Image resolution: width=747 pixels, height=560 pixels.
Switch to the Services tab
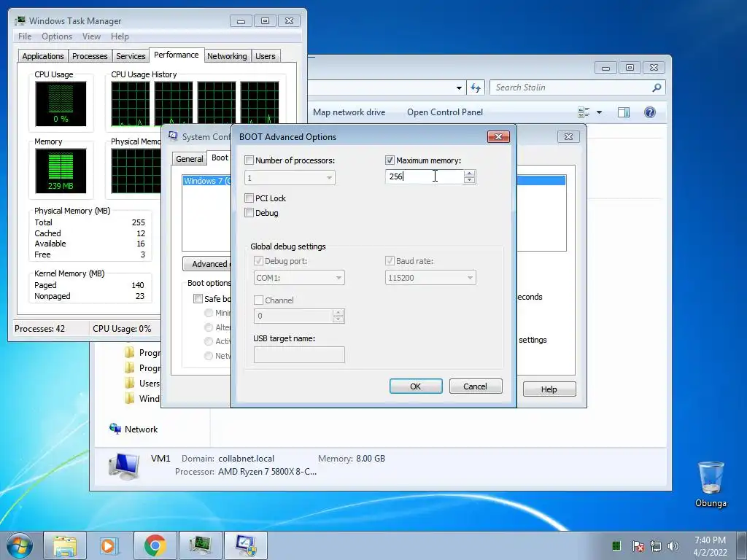click(131, 56)
